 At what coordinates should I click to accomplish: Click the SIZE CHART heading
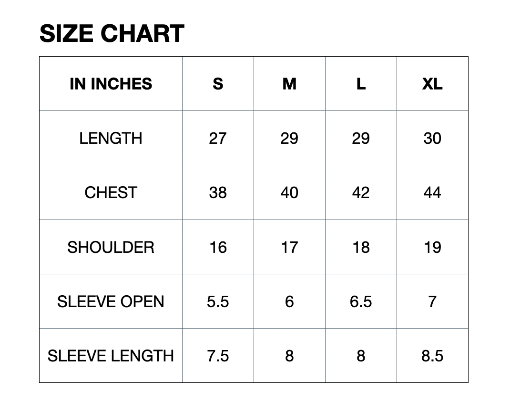(x=112, y=34)
